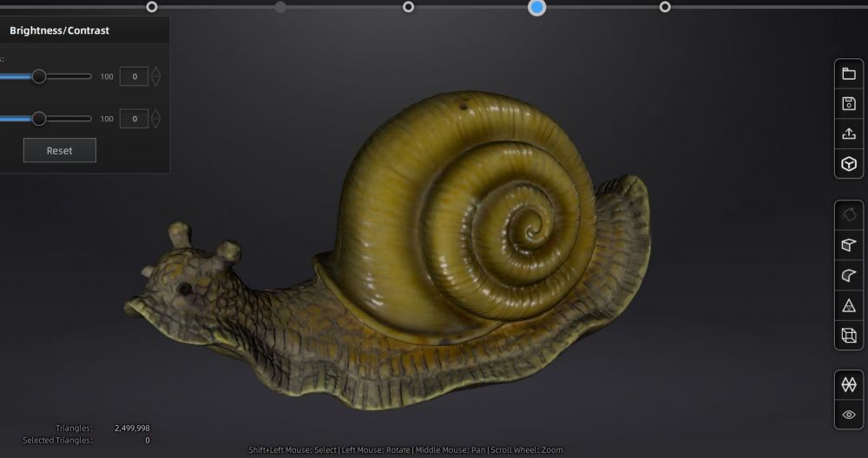Image resolution: width=868 pixels, height=458 pixels.
Task: Click the export/upload arrow icon
Action: 849,134
